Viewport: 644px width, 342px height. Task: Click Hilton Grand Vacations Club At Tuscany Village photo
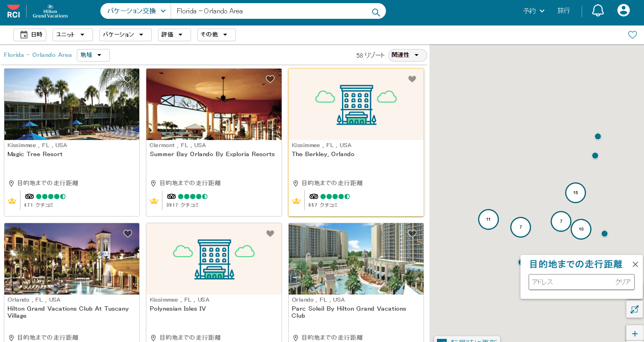(72, 259)
